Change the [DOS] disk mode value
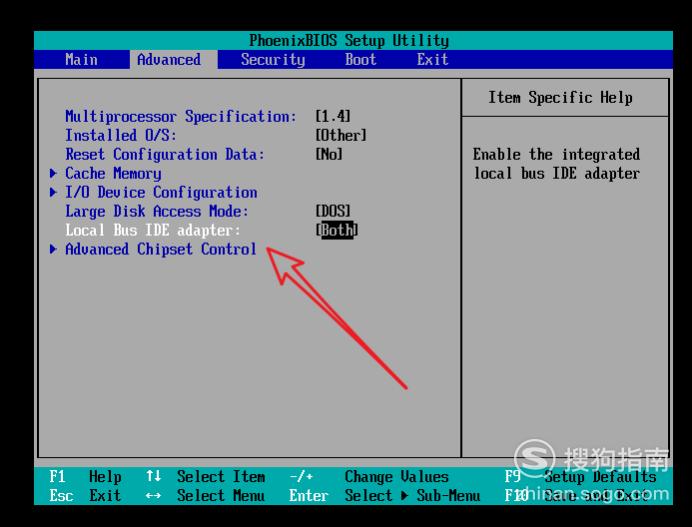Screen dimensions: 692x527 click(x=333, y=211)
